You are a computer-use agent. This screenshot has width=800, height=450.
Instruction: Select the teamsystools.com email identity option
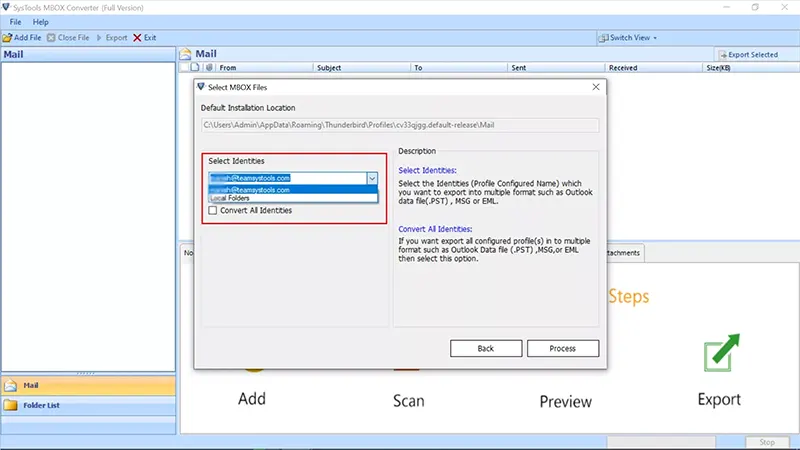pos(293,190)
